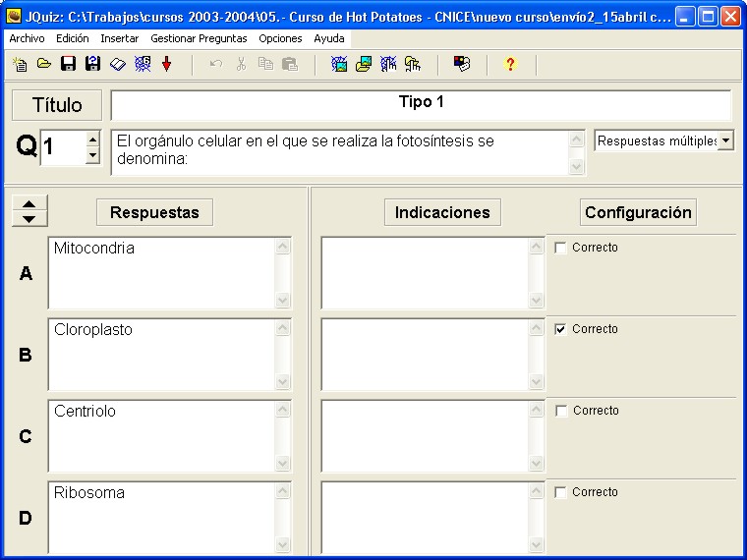747x560 pixels.
Task: Click the Indicaciones button
Action: pos(441,212)
